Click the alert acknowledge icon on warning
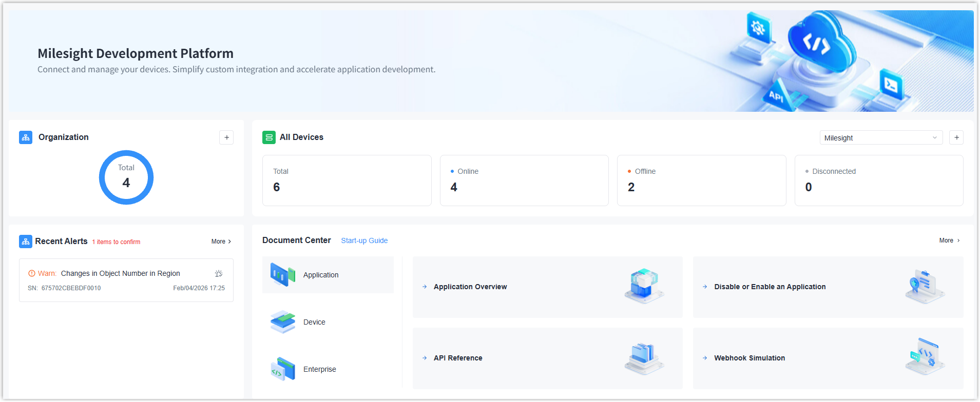This screenshot has height=402, width=980. 219,274
